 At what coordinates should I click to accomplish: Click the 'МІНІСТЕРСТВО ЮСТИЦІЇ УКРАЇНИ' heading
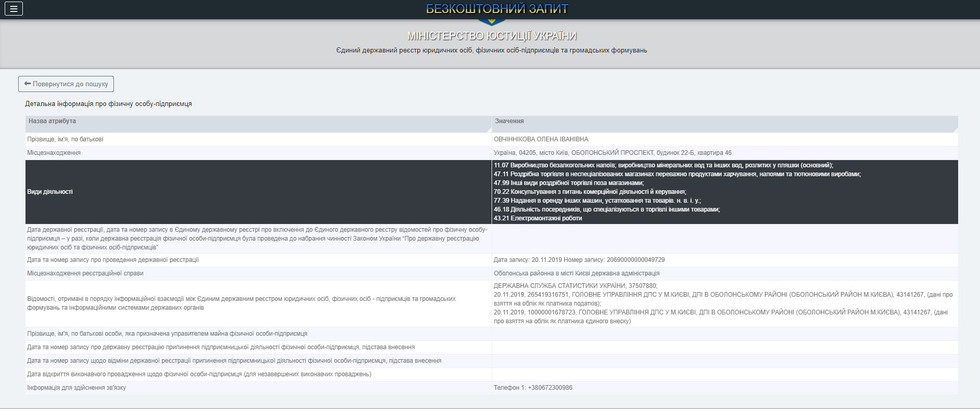(492, 36)
